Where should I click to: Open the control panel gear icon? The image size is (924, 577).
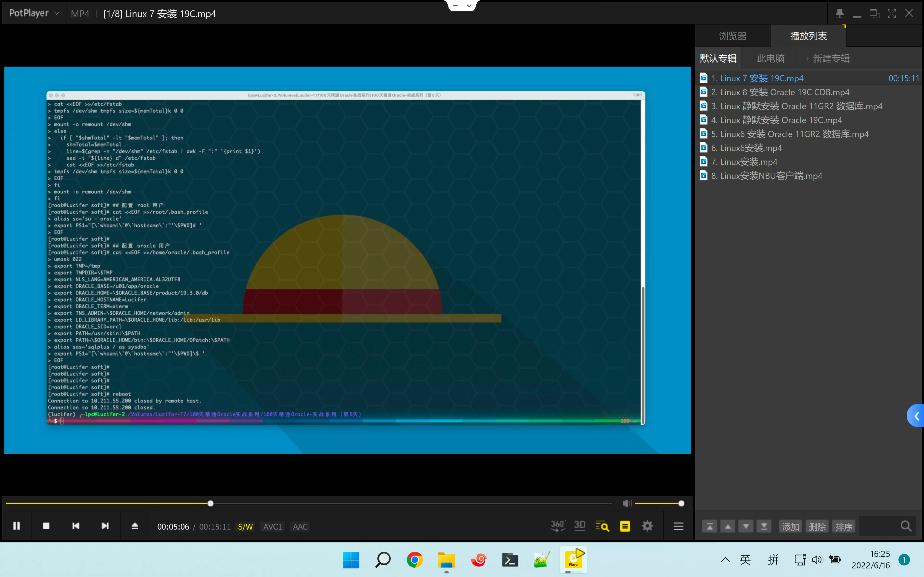[x=647, y=526]
